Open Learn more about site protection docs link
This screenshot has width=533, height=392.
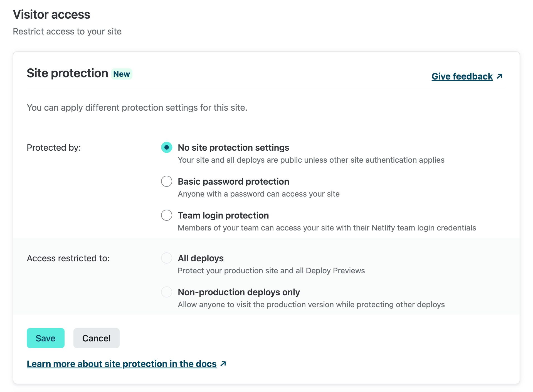tap(122, 364)
